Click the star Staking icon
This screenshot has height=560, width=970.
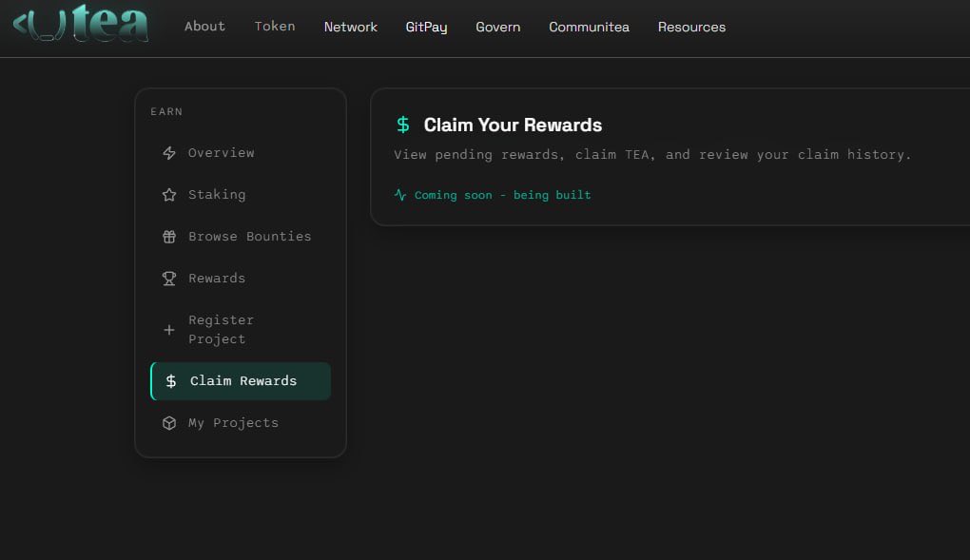point(169,195)
